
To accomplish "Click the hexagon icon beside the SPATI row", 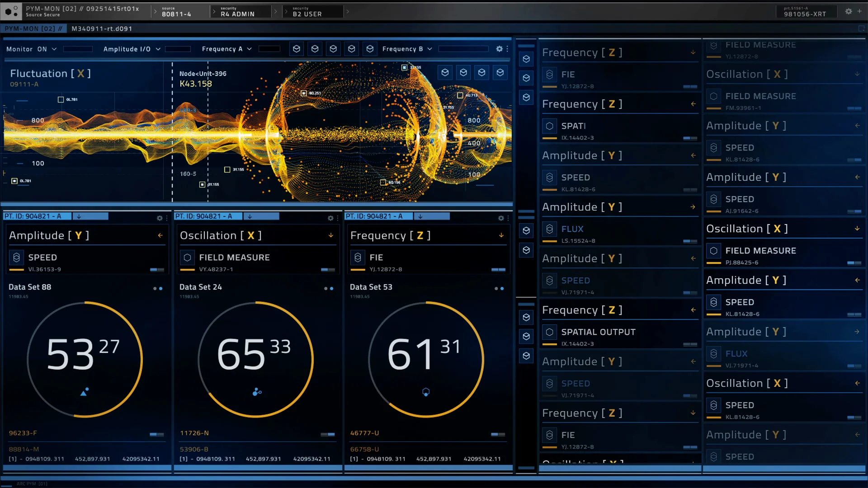I will click(549, 126).
